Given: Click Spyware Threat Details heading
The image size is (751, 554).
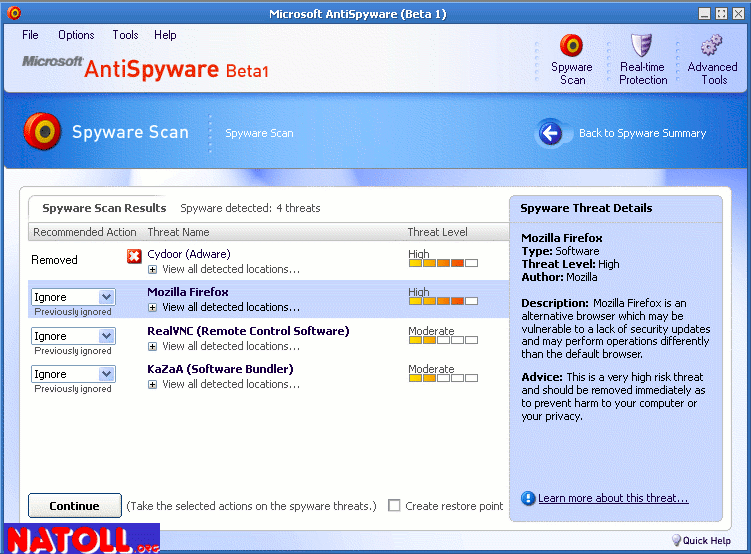Looking at the screenshot, I should point(586,208).
